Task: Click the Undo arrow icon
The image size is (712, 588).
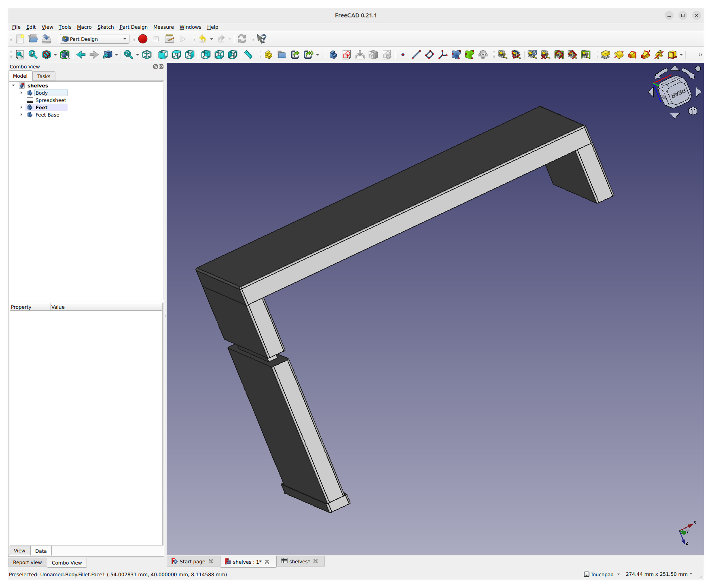Action: (202, 39)
